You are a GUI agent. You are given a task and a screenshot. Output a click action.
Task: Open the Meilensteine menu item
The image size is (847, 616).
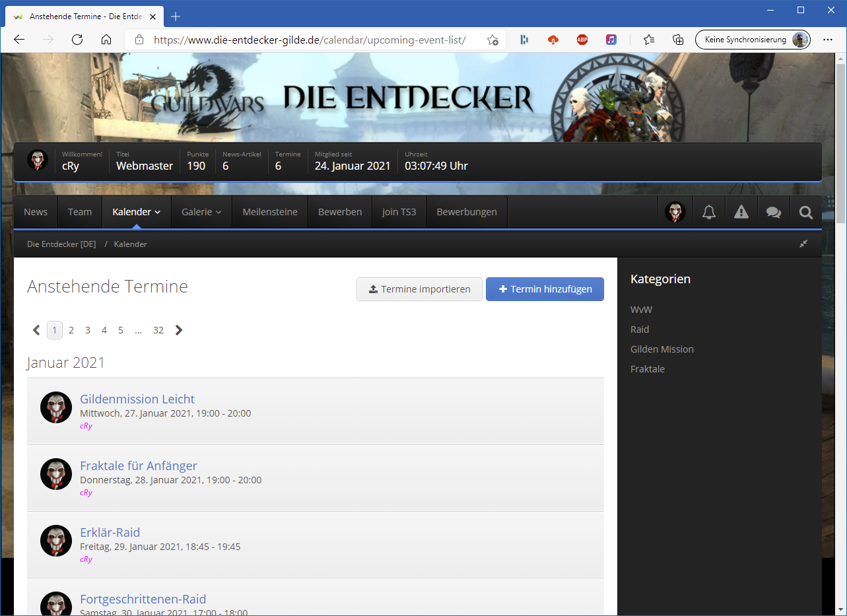pyautogui.click(x=270, y=212)
